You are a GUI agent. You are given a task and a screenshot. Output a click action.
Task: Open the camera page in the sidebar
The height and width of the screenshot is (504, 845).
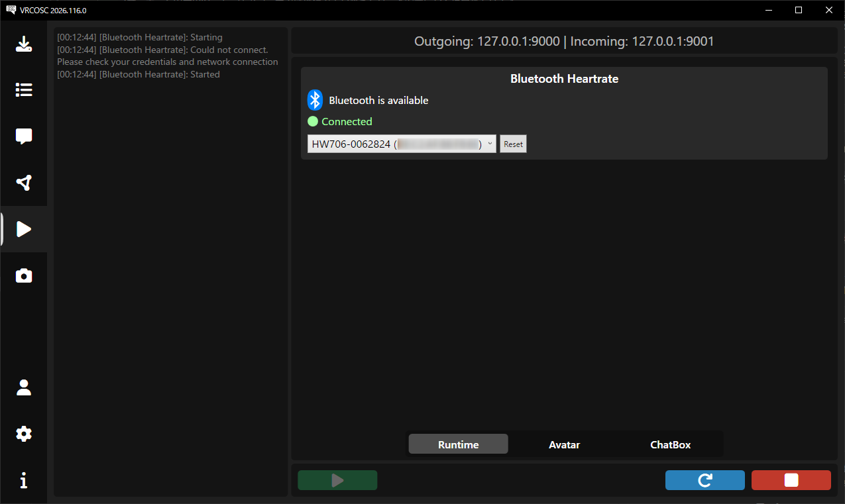pyautogui.click(x=24, y=276)
